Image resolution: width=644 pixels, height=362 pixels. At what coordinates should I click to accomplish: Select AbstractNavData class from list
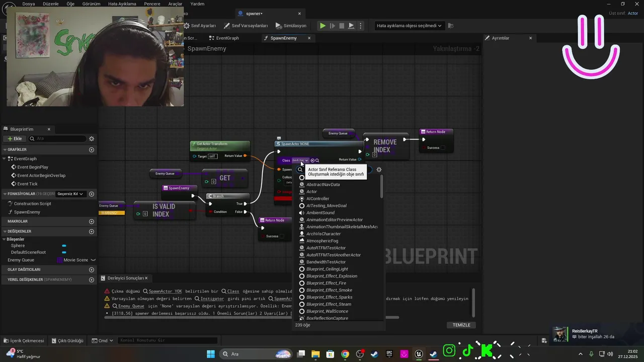pyautogui.click(x=323, y=185)
